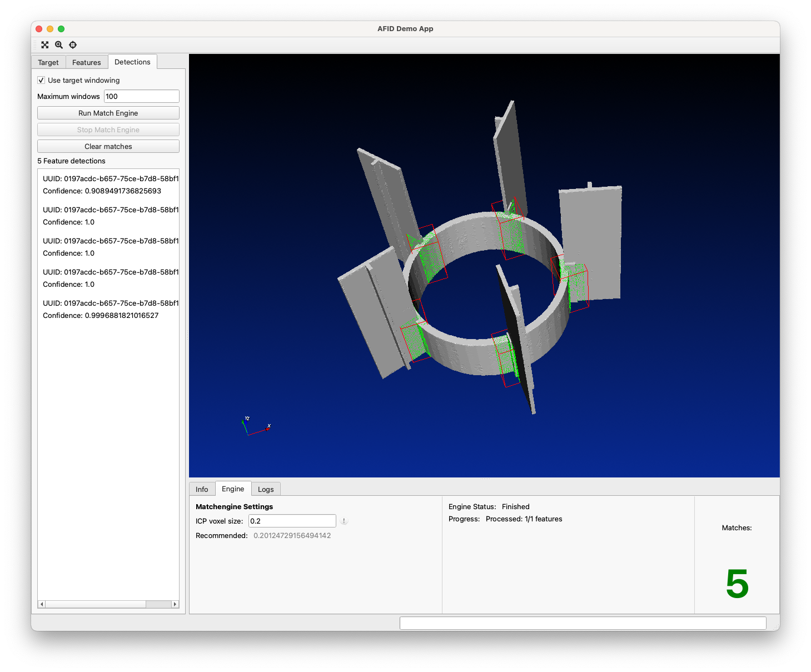Click the green macOS fullscreen button
This screenshot has height=672, width=811.
61,29
